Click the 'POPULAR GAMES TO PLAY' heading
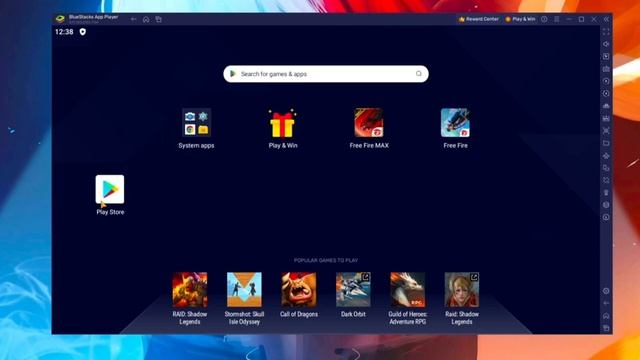This screenshot has width=640, height=360. tap(326, 260)
